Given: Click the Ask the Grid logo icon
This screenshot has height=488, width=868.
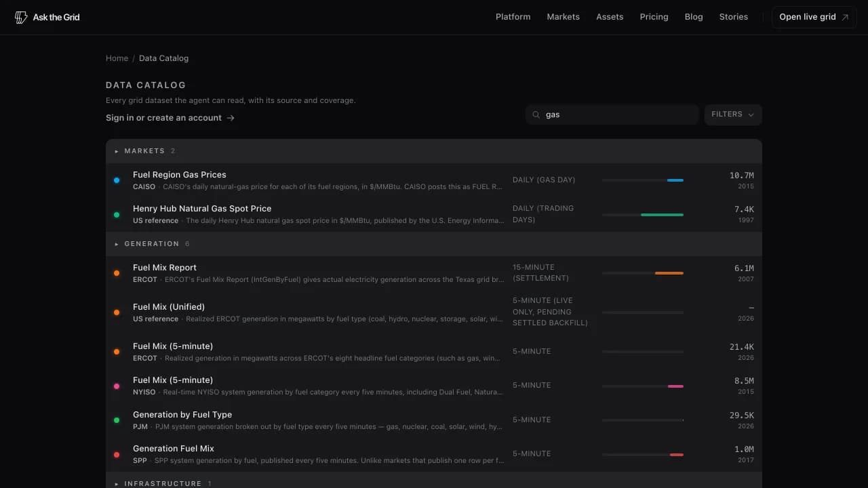Looking at the screenshot, I should pos(21,17).
